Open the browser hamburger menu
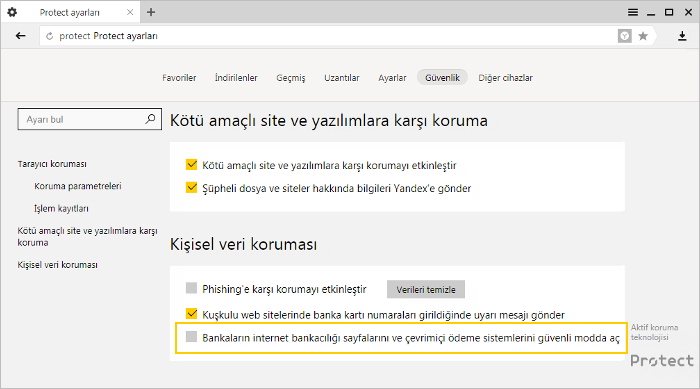Screen dimensions: 700x389 tap(633, 13)
